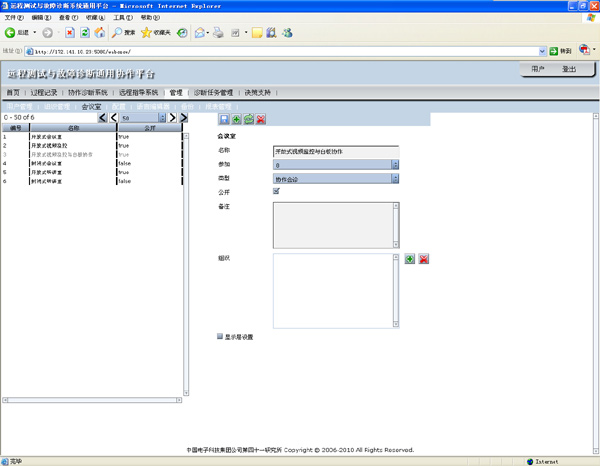Click the 退出 logout button
Screen dimensions: 600x466
click(x=569, y=69)
